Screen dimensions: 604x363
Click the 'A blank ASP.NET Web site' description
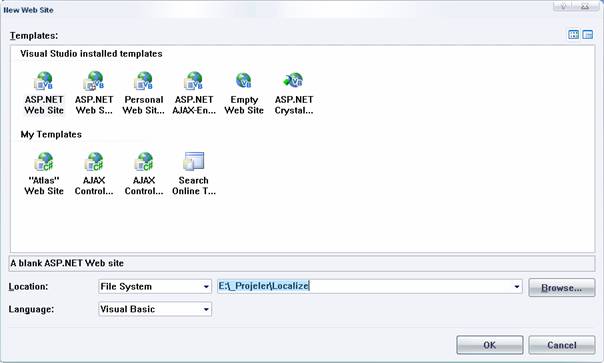(67, 263)
